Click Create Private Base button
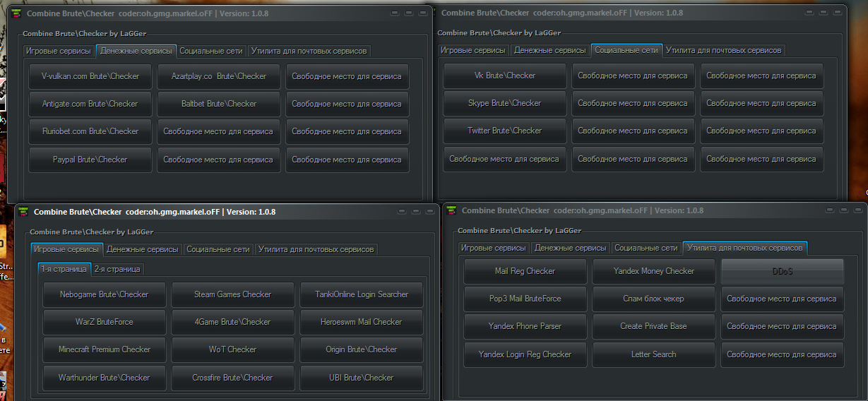The height and width of the screenshot is (401, 868). tap(654, 326)
